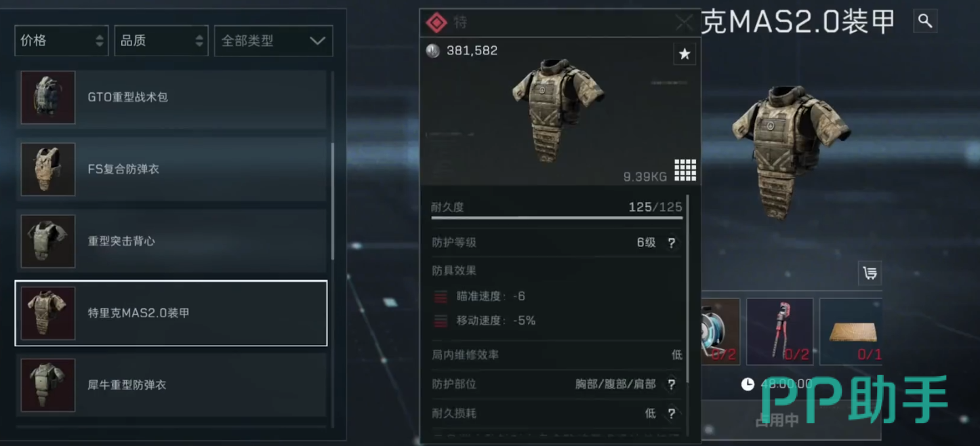This screenshot has height=446, width=980.
Task: Select the pink pipe wrench material
Action: coord(779,331)
